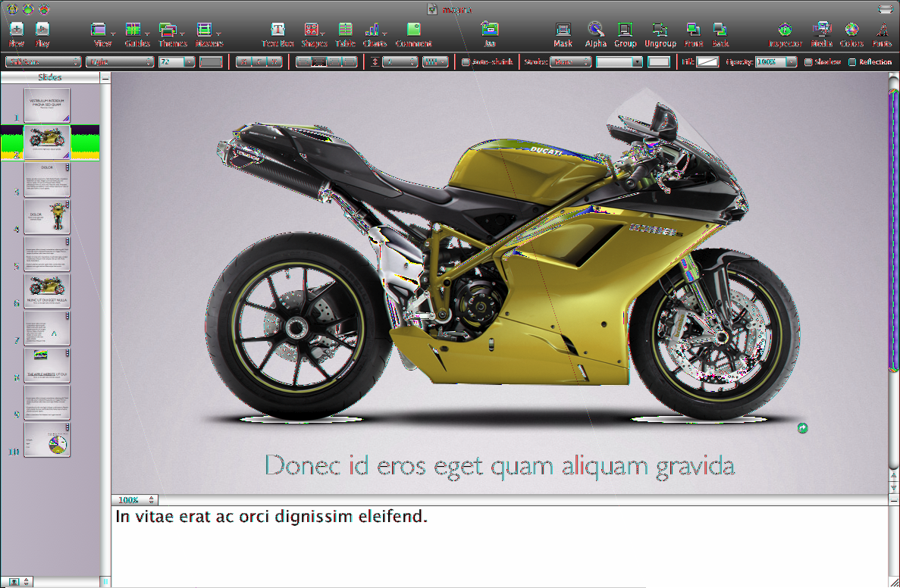Open the View toolbar menu
The width and height of the screenshot is (900, 588).
[102, 34]
